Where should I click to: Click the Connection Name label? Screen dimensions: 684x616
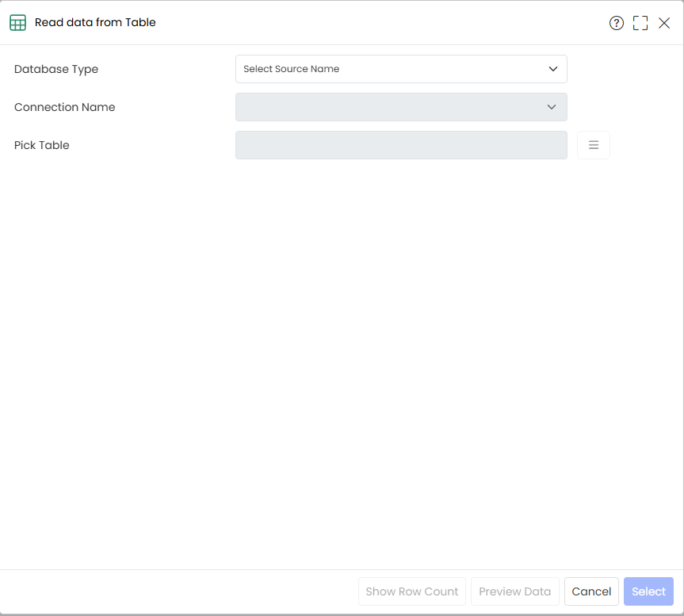pos(64,107)
